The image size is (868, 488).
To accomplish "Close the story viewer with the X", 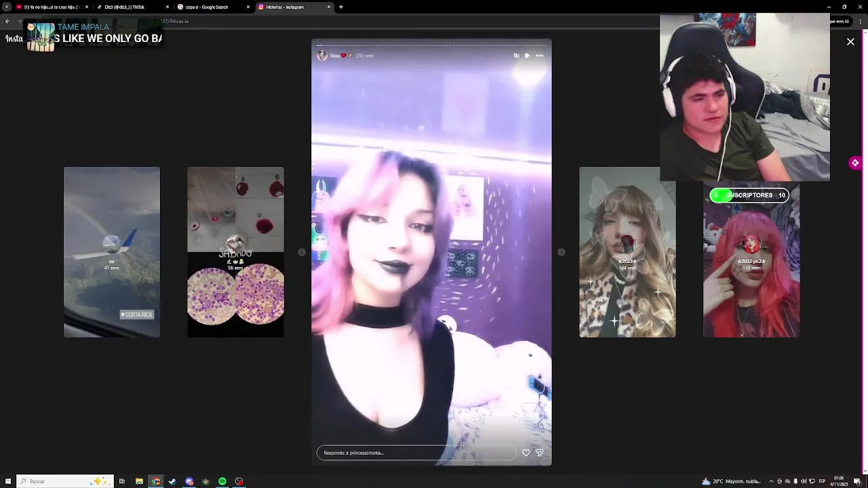I will [x=850, y=42].
